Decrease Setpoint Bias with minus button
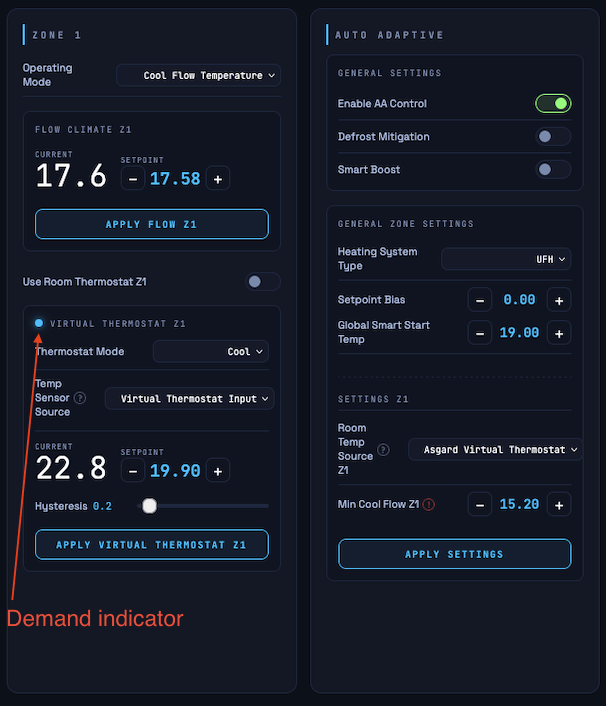Screen dimensions: 606x706 480,300
